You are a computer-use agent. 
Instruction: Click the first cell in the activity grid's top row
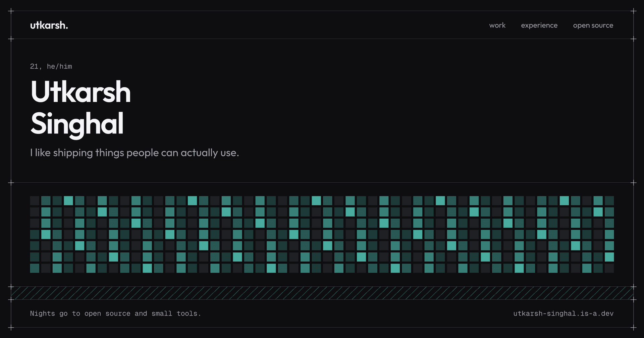[x=35, y=201]
